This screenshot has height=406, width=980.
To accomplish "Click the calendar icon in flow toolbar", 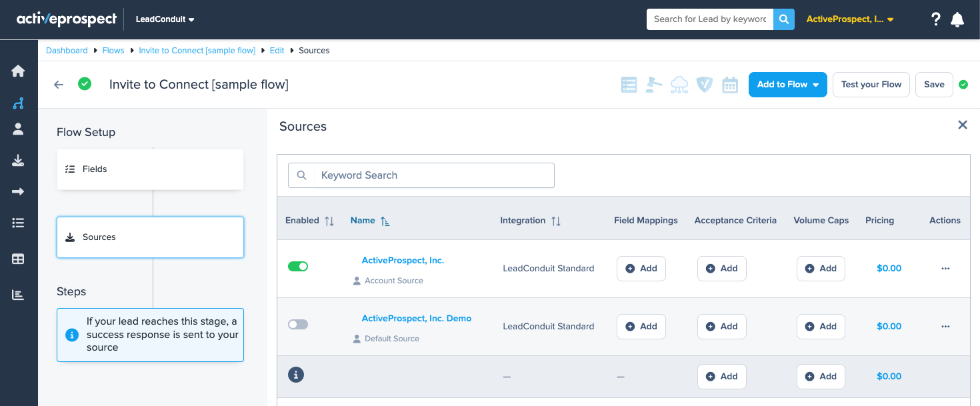I will [x=730, y=85].
